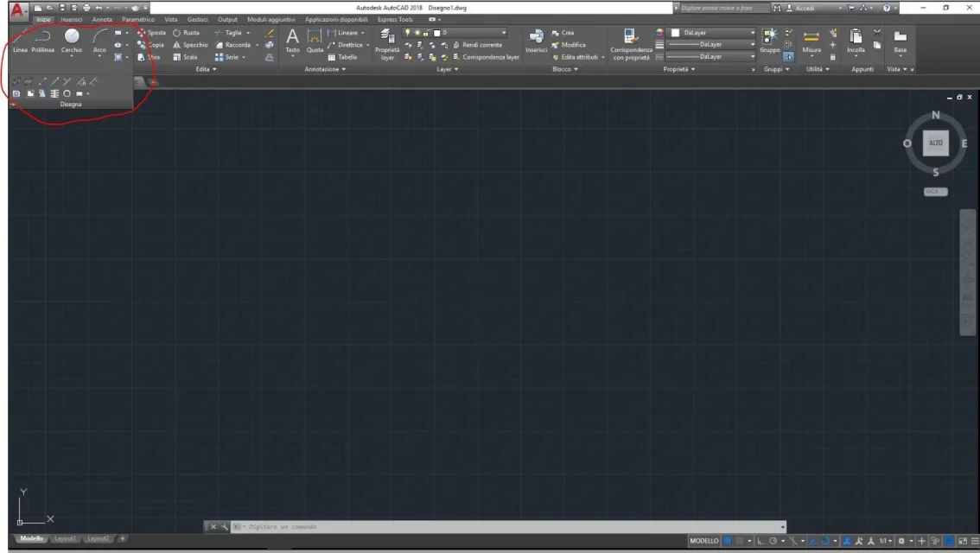Select the Misura measure tool

[811, 41]
